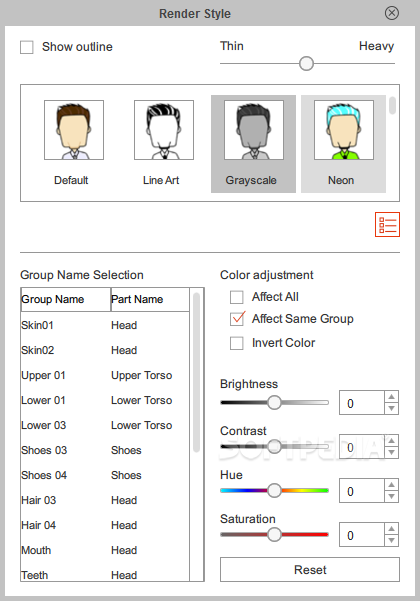Reset the color adjustments

point(310,570)
